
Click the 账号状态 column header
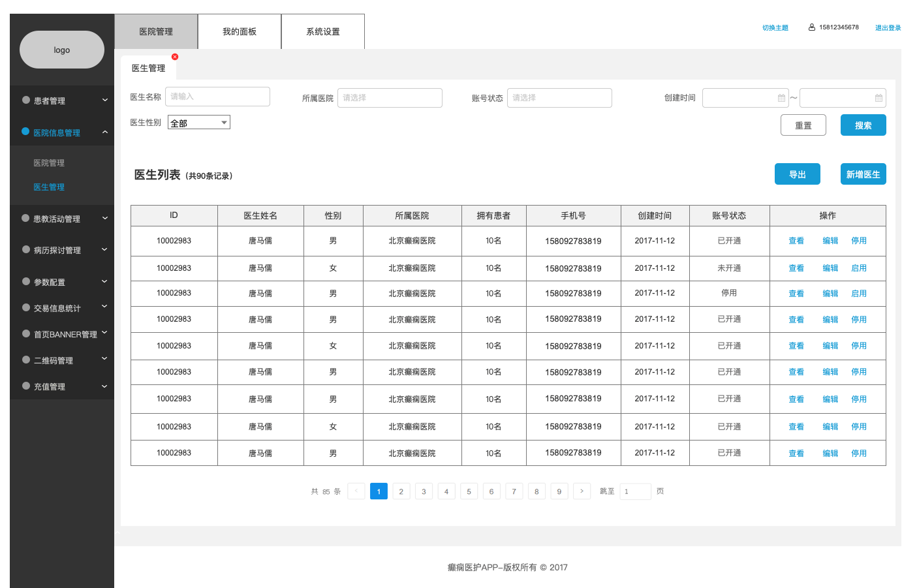point(729,215)
